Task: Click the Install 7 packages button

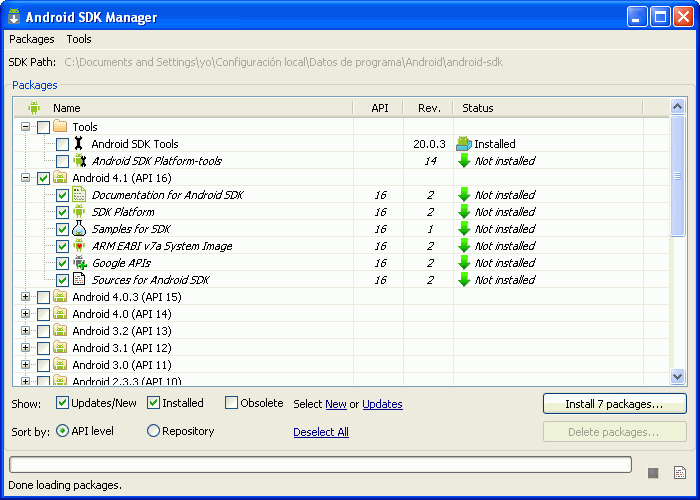Action: tap(614, 404)
